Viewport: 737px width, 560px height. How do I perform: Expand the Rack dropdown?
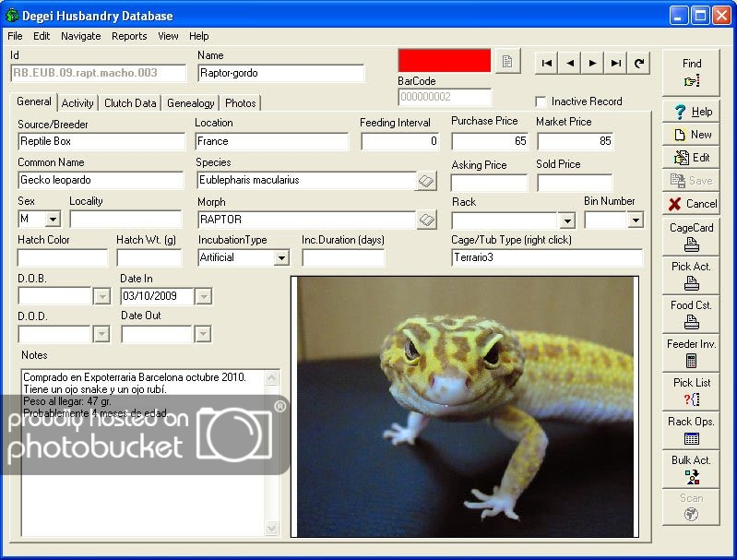[x=566, y=220]
